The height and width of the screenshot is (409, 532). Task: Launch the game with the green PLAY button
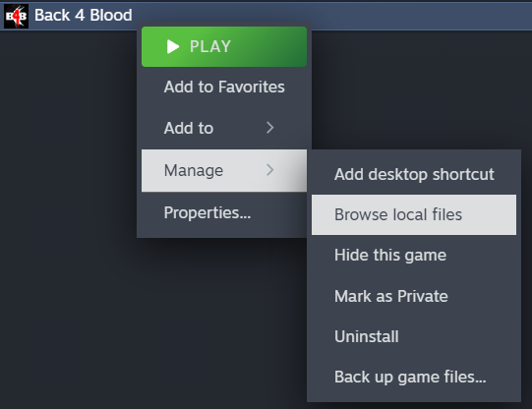click(x=224, y=46)
